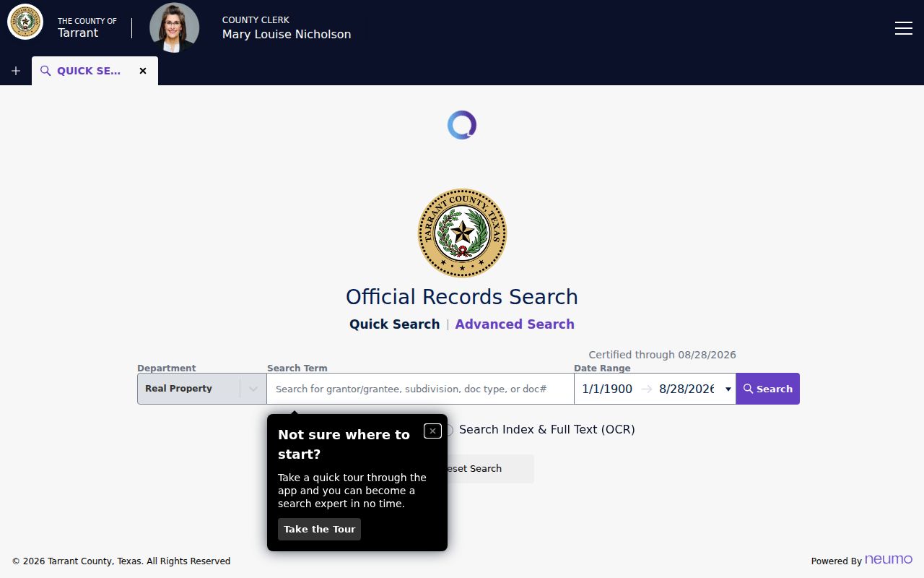Open the Department dropdown showing Real Property
This screenshot has height=578, width=924.
tap(202, 389)
